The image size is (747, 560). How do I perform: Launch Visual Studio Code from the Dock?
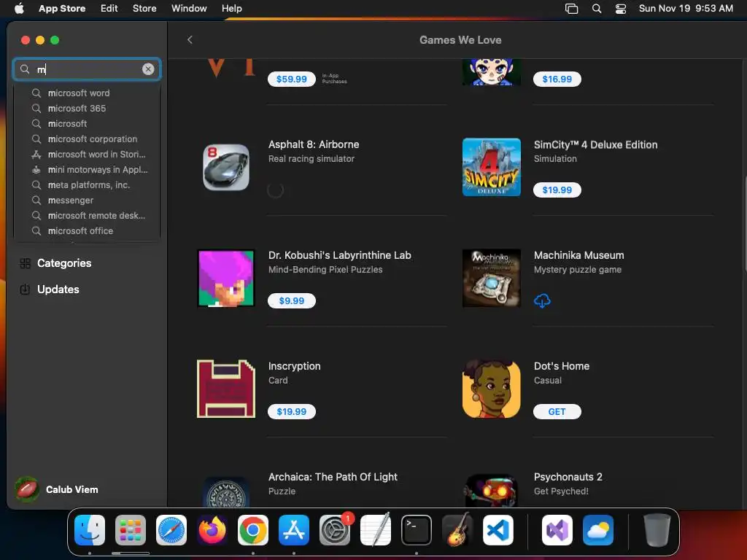(x=498, y=530)
